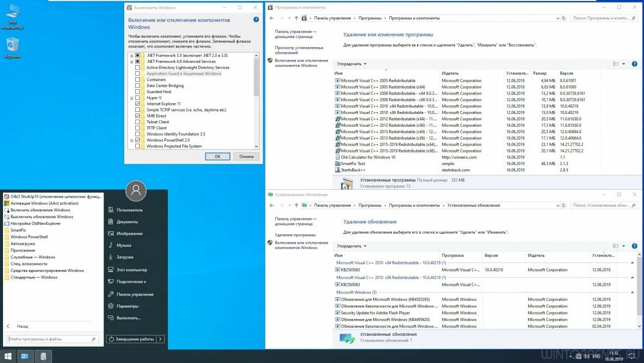Open Упорядочить dropdown in Установленные обновления
Screen dimensions: 644x363
(x=352, y=246)
